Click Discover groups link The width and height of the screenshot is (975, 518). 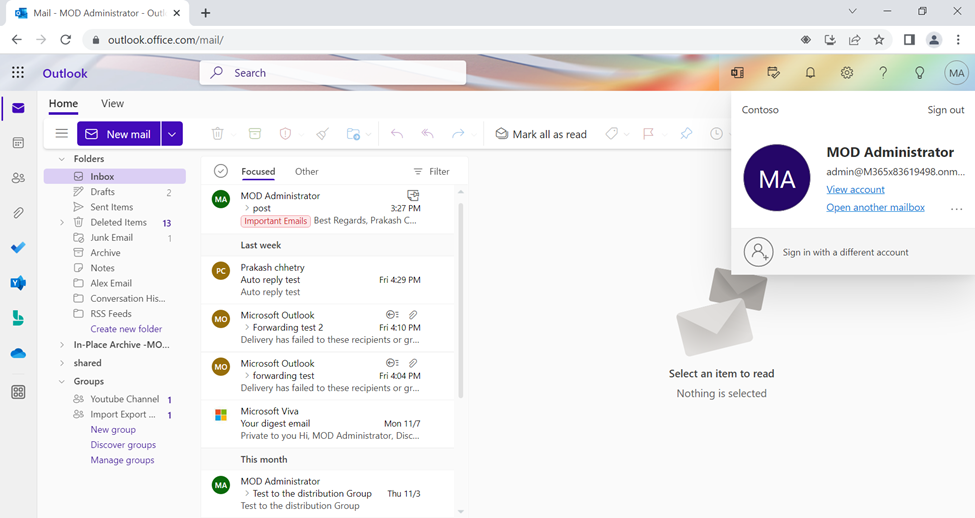pyautogui.click(x=123, y=445)
